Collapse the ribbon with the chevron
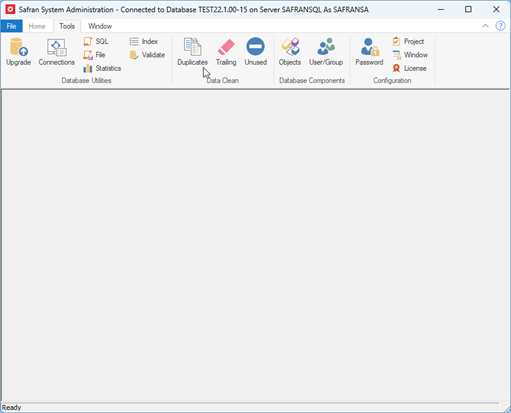This screenshot has width=511, height=413. (485, 26)
